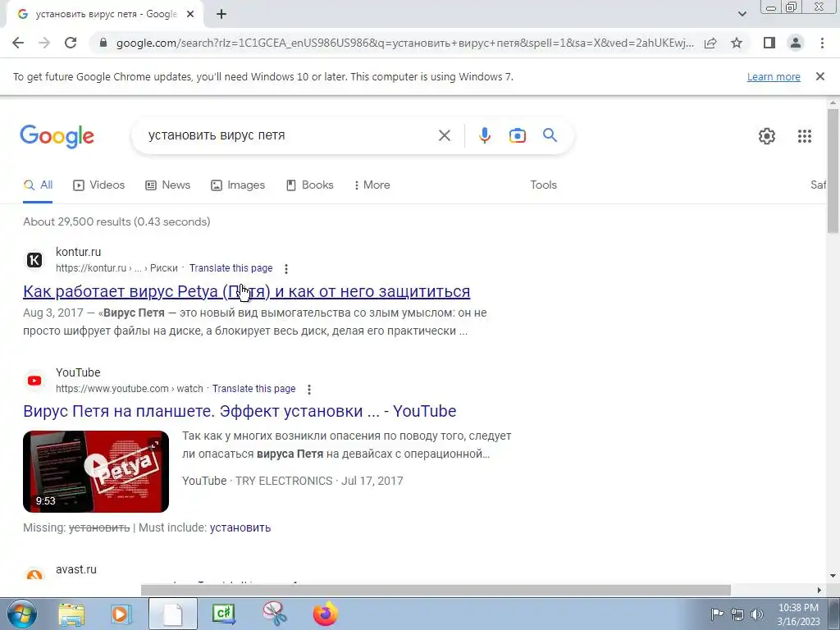This screenshot has height=630, width=840.
Task: Open Windows Explorer from the taskbar
Action: point(71,614)
